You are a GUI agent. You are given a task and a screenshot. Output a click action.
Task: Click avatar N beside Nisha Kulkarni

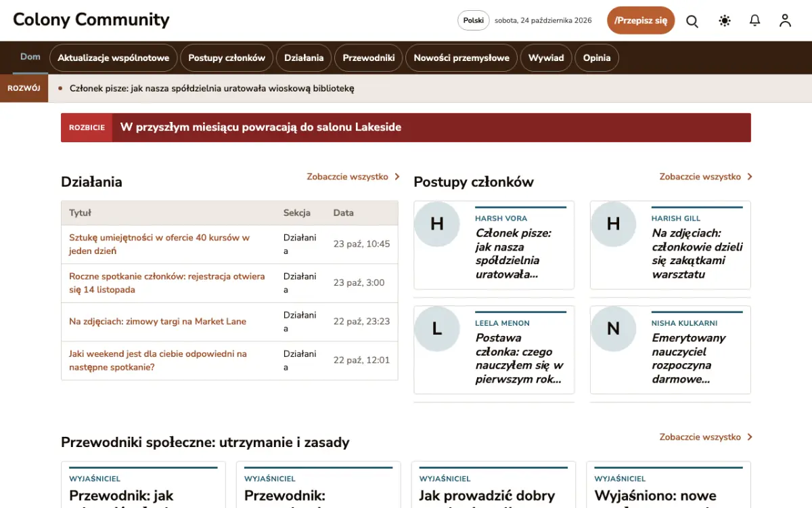(x=613, y=329)
